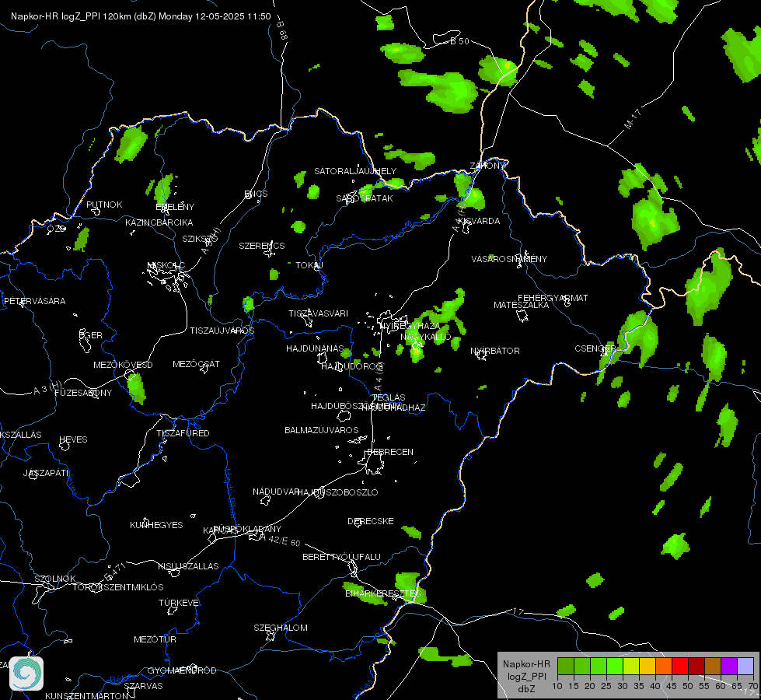
Task: Click the MEZOTUR label
Action: (x=155, y=639)
